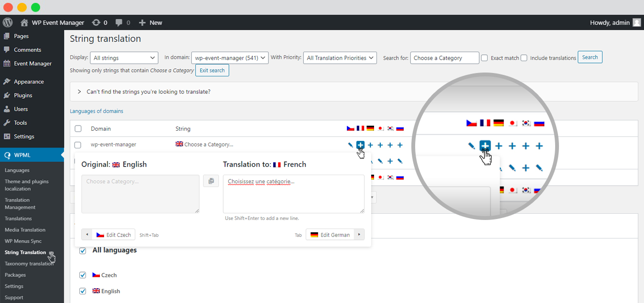644x303 pixels.
Task: Check the select-all box beside Domain header
Action: [x=78, y=129]
